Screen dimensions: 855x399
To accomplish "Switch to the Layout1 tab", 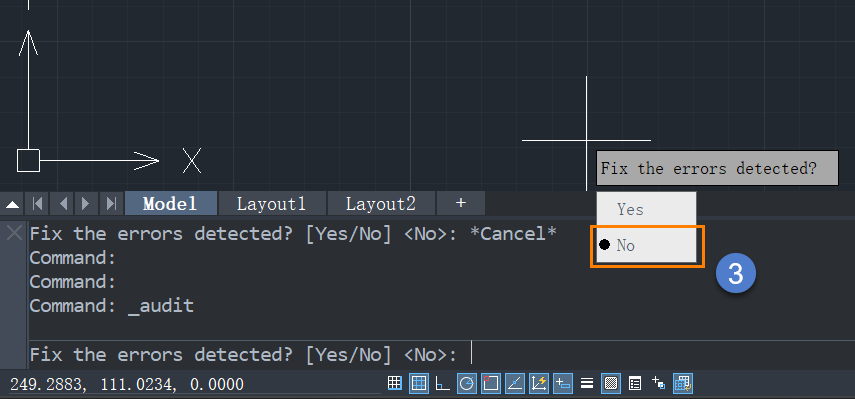I will point(272,204).
